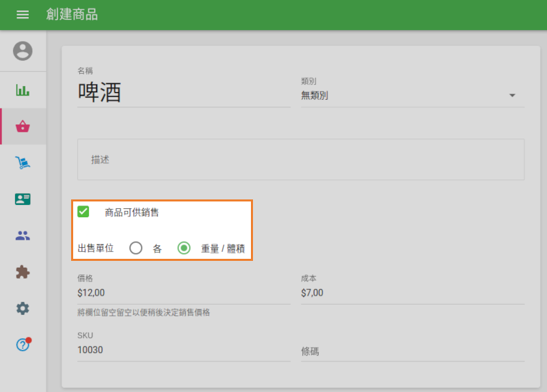Select the 各 radio button
Viewport: 547px width, 392px height.
click(x=135, y=248)
